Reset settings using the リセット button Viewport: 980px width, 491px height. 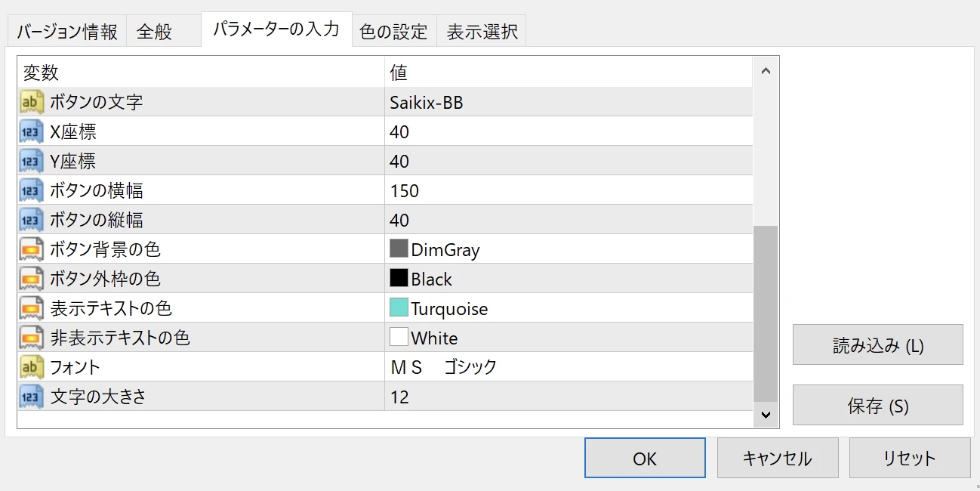tap(909, 458)
